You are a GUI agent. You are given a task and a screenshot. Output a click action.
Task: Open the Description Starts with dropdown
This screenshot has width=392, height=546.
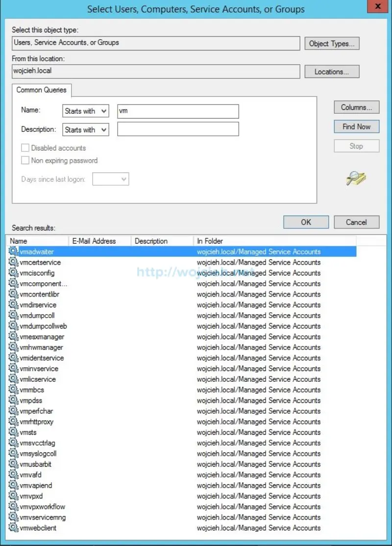(x=85, y=129)
